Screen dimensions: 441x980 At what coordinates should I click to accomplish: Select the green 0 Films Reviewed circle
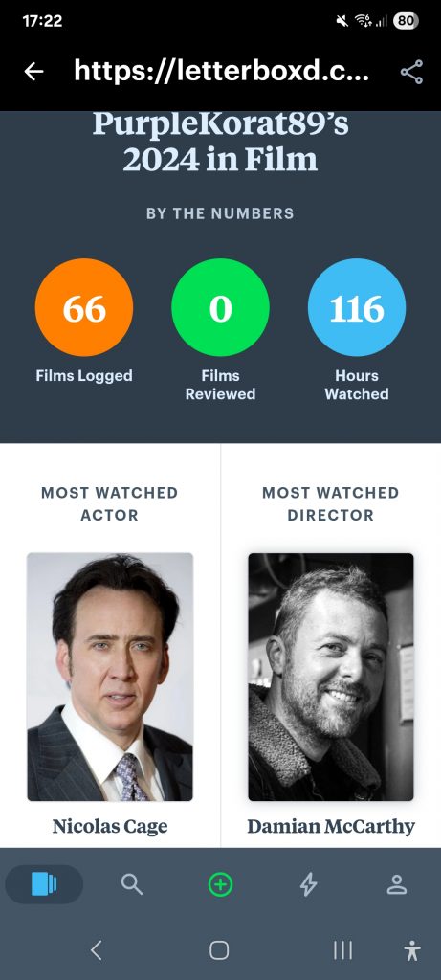(x=220, y=307)
